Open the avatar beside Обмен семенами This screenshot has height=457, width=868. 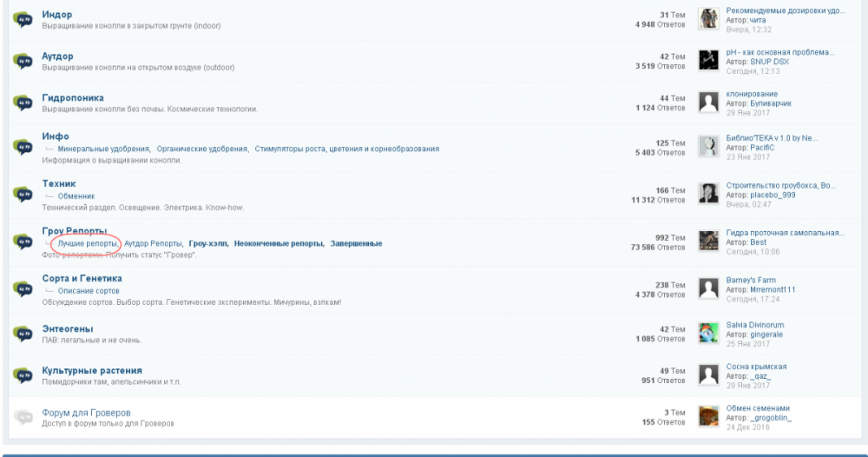[708, 416]
